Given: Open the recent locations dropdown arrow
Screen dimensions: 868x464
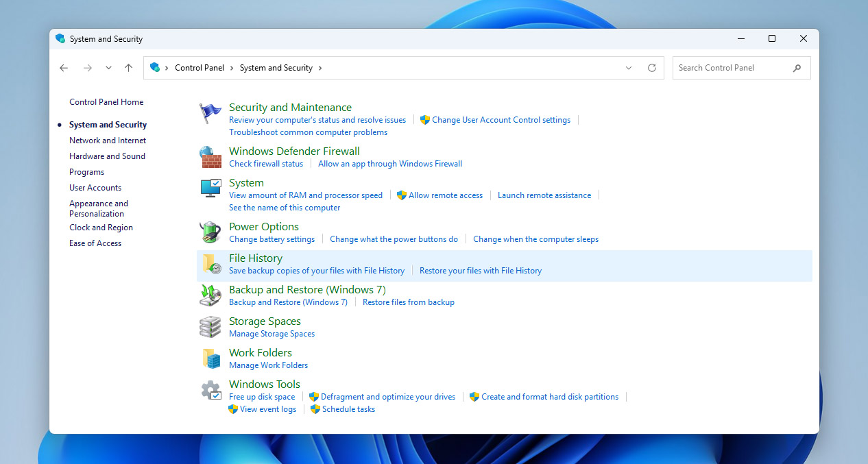Looking at the screenshot, I should [108, 68].
